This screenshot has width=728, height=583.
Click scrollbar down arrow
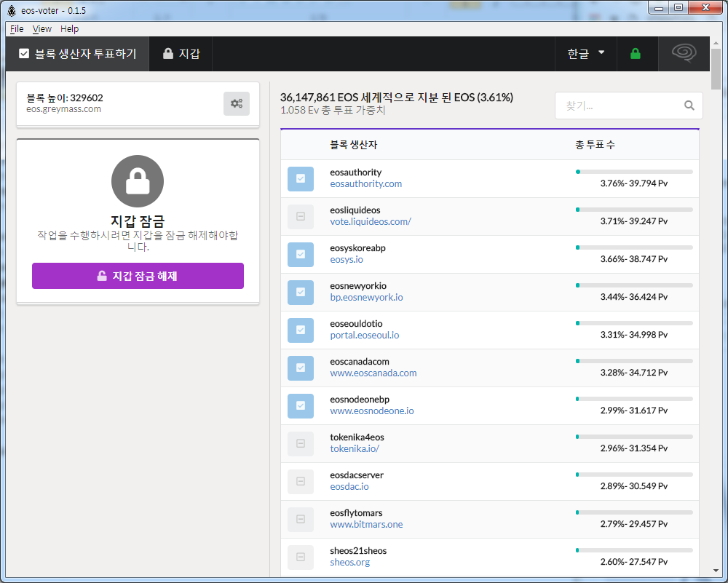716,571
